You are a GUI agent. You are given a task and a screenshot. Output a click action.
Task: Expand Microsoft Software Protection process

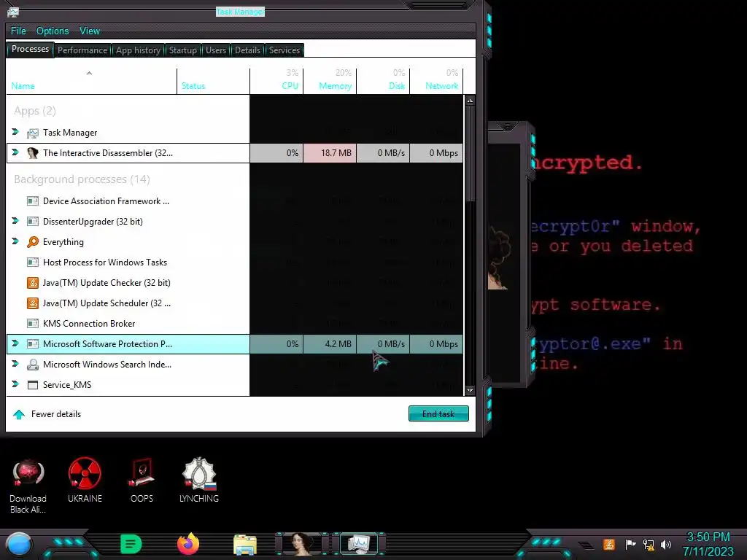(x=15, y=343)
